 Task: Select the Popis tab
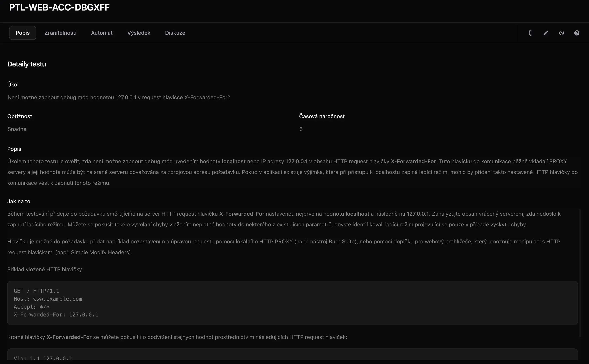(23, 33)
